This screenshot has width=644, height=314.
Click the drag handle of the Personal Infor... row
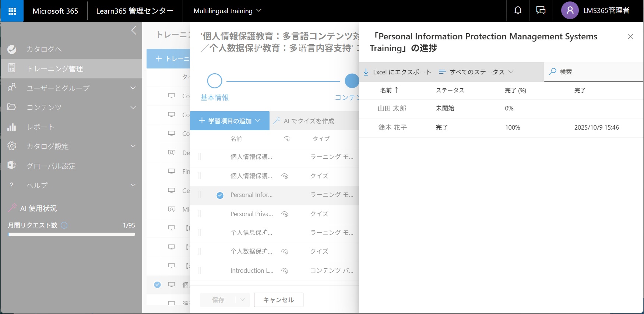(200, 195)
